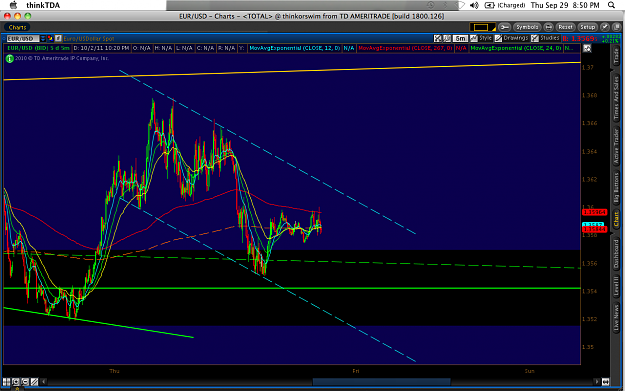Viewport: 625px width, 391px height.
Task: Open the Trade side tab
Action: point(616,56)
